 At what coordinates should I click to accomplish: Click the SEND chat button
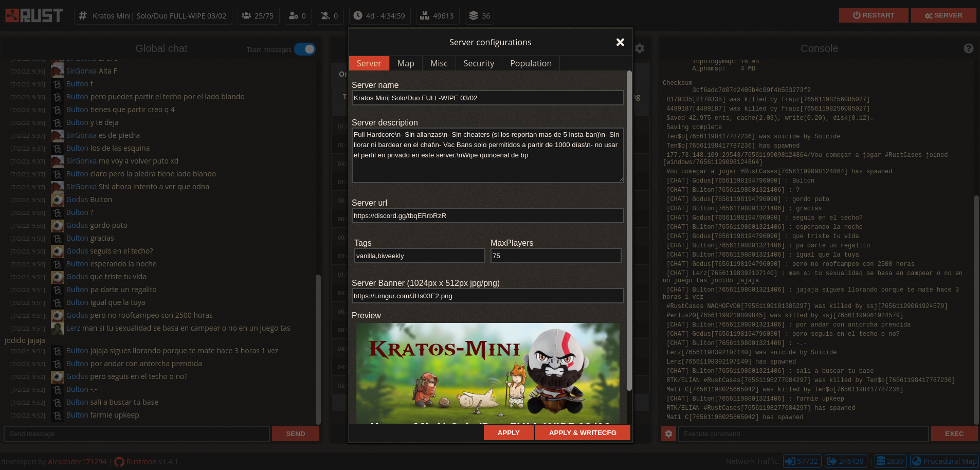click(296, 434)
